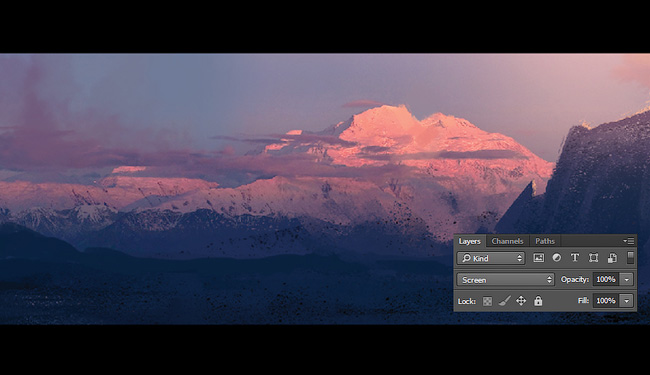Click the Lock: label
The image size is (650, 375).
pyautogui.click(x=467, y=302)
